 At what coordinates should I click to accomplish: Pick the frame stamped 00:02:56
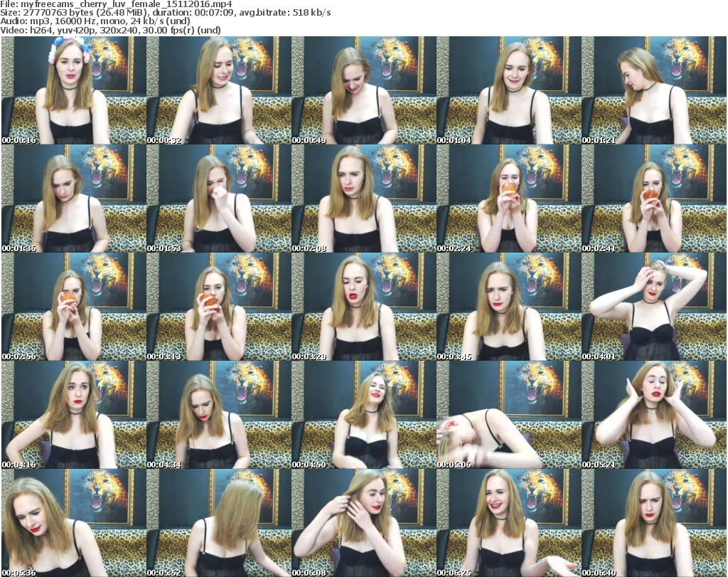[73, 307]
